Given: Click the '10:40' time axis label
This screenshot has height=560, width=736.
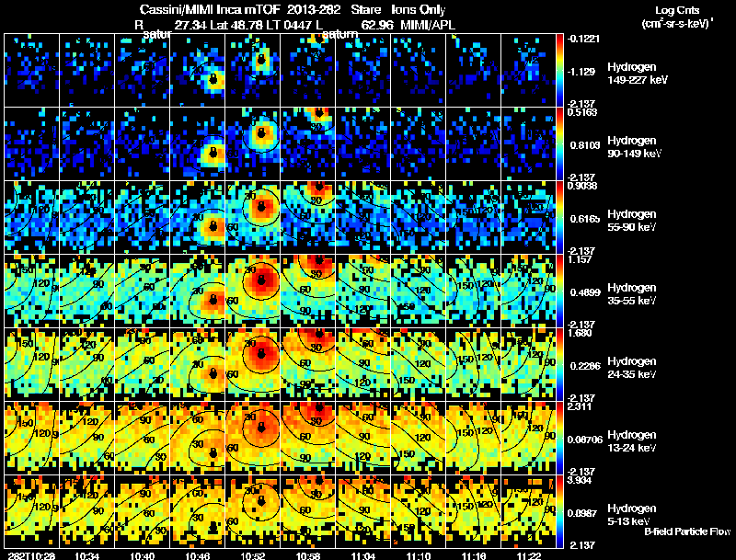Looking at the screenshot, I should pos(143,555).
